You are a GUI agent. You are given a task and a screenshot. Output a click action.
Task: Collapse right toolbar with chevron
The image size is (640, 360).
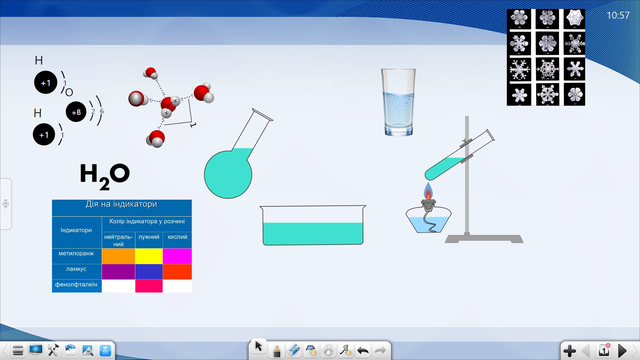[635, 351]
